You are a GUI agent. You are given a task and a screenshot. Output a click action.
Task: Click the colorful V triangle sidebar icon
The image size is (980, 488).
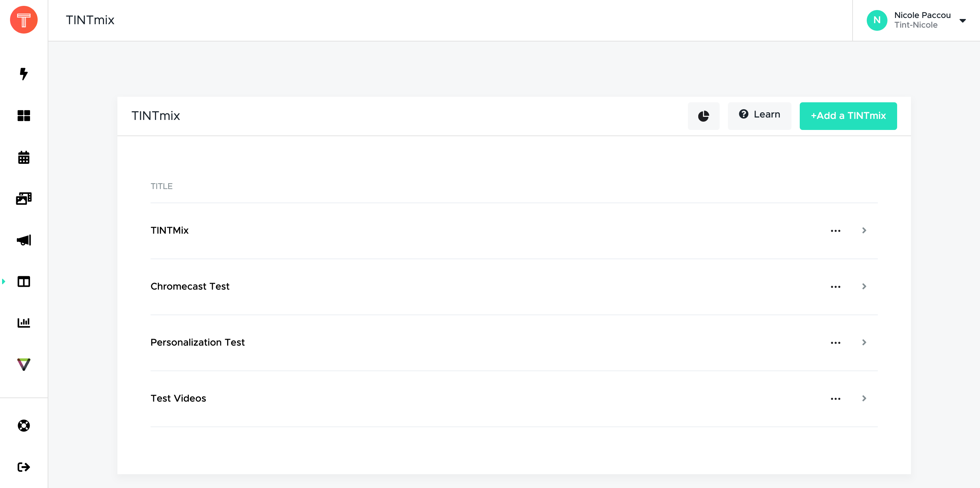[x=23, y=364]
